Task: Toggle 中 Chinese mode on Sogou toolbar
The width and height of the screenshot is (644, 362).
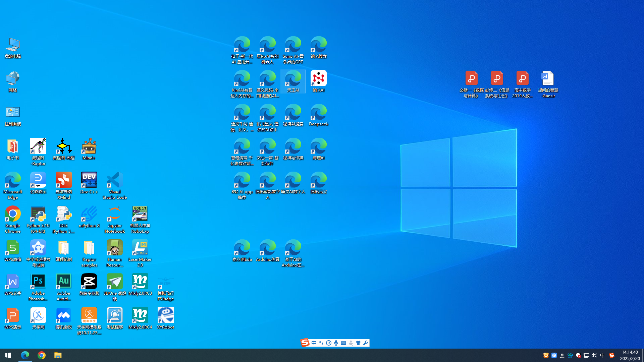Action: pyautogui.click(x=314, y=343)
